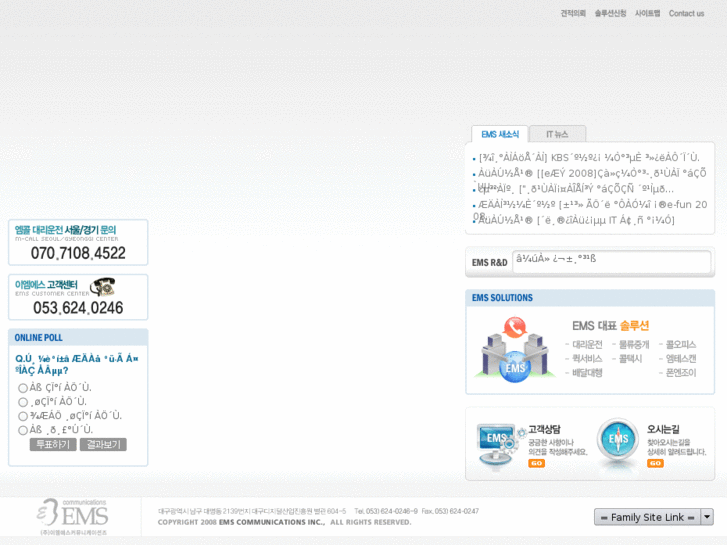Open the 견적의뢰 top menu link
This screenshot has height=545, width=727.
click(573, 13)
